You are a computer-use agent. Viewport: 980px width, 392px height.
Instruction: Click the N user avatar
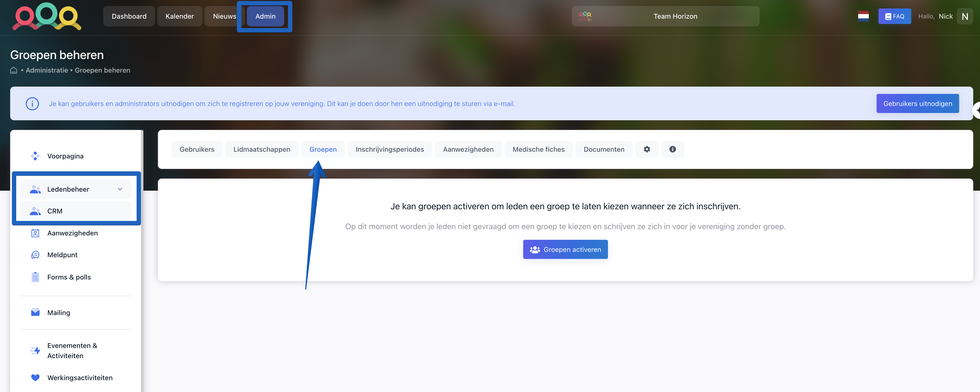point(965,16)
